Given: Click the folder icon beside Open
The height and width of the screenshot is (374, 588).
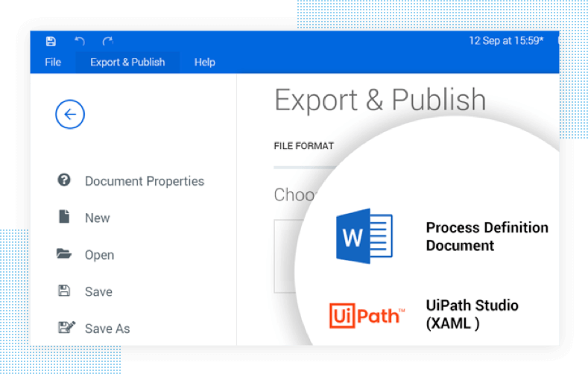Looking at the screenshot, I should point(64,254).
